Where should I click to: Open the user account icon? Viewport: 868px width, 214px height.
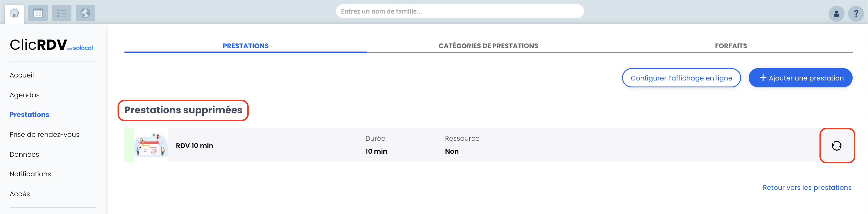pos(836,14)
